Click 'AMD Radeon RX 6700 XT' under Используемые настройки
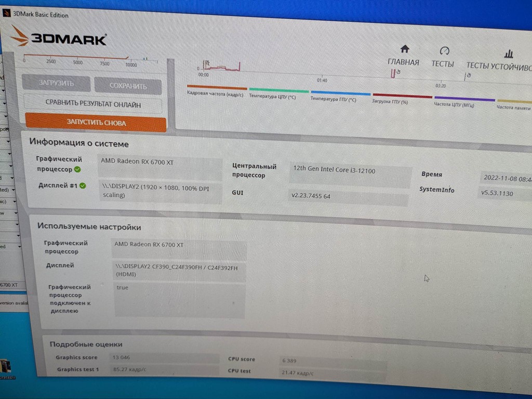 pyautogui.click(x=179, y=249)
